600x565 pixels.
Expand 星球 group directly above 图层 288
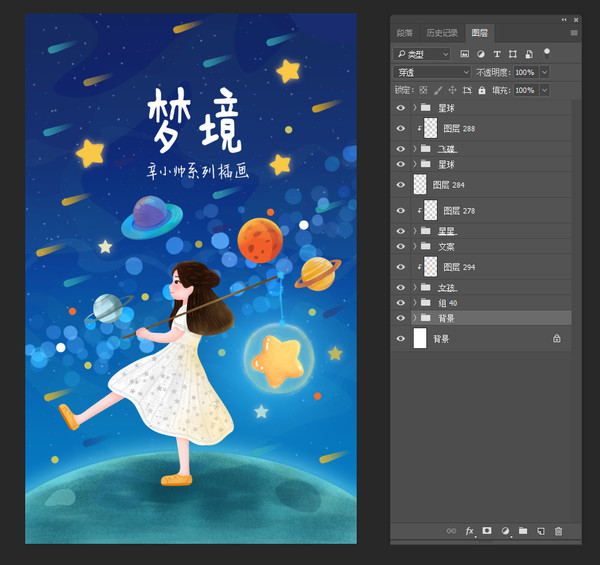pyautogui.click(x=415, y=107)
